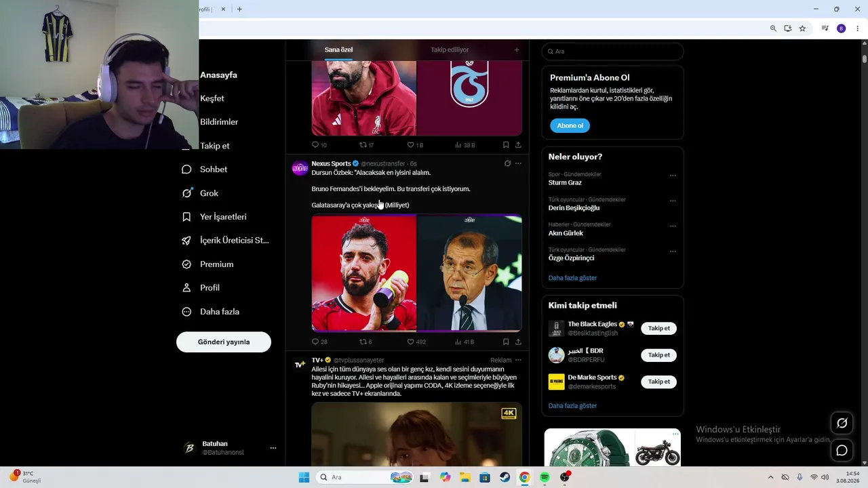The height and width of the screenshot is (488, 868).
Task: Follow The Black Eagles account
Action: [658, 329]
